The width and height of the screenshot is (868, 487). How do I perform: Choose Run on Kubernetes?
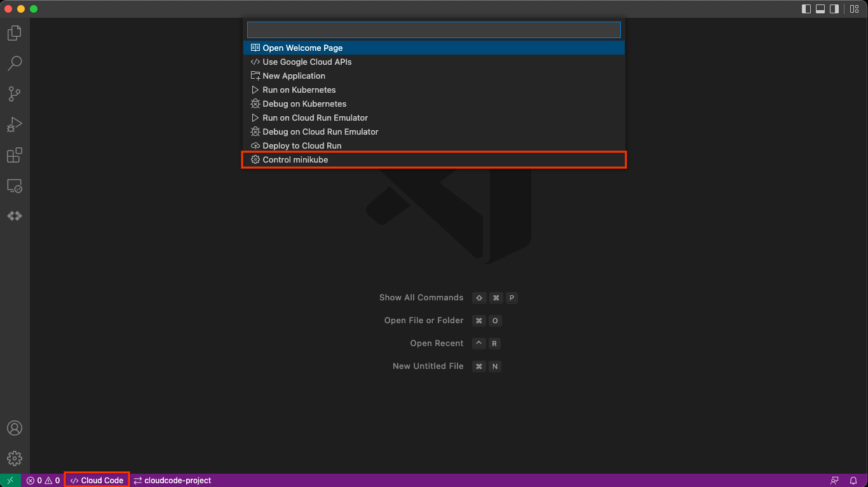click(x=434, y=90)
